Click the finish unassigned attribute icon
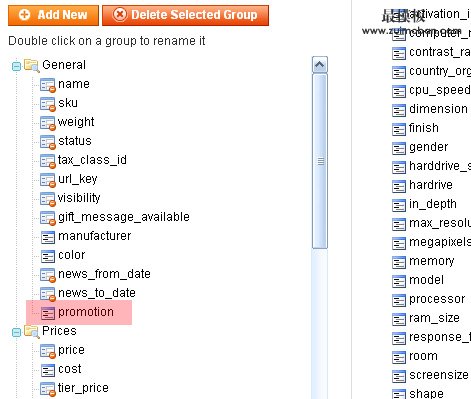 pos(399,129)
